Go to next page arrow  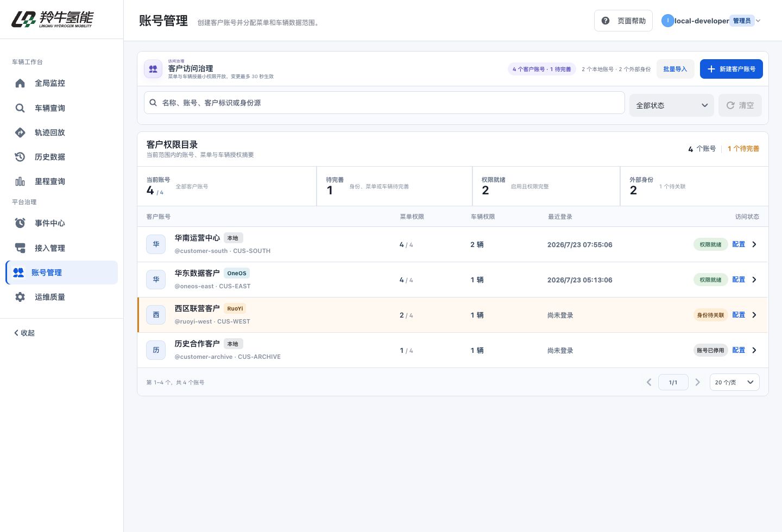pos(698,382)
